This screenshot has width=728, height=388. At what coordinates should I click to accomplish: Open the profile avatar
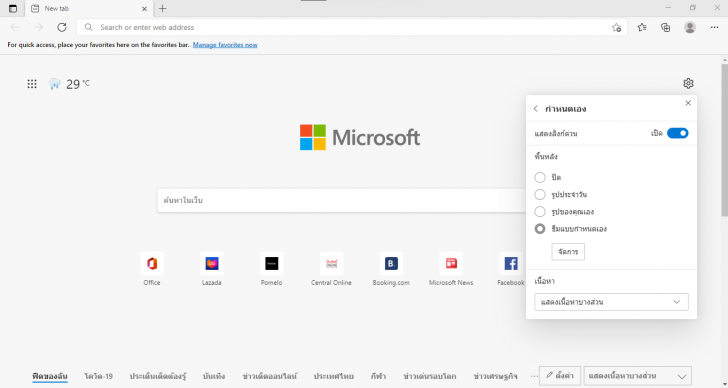click(690, 27)
